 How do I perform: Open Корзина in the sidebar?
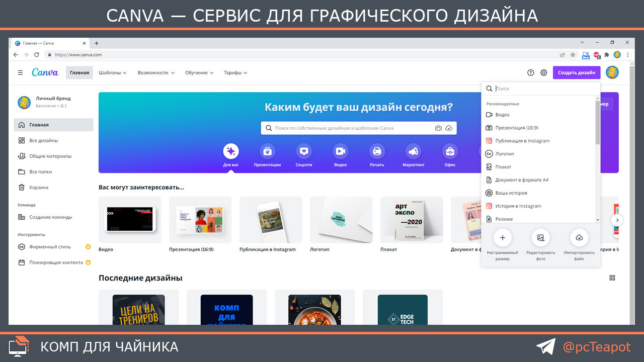(x=53, y=187)
